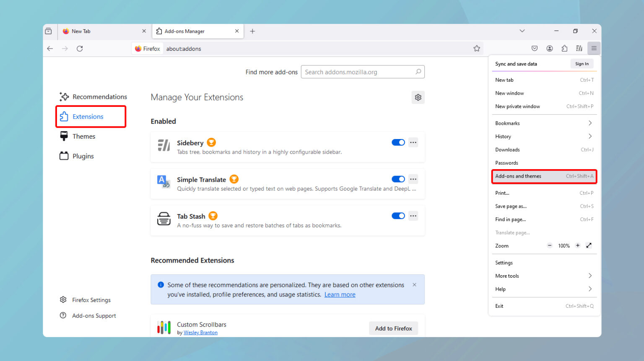Select Add-ons and themes menu entry
The width and height of the screenshot is (644, 361).
coord(544,176)
